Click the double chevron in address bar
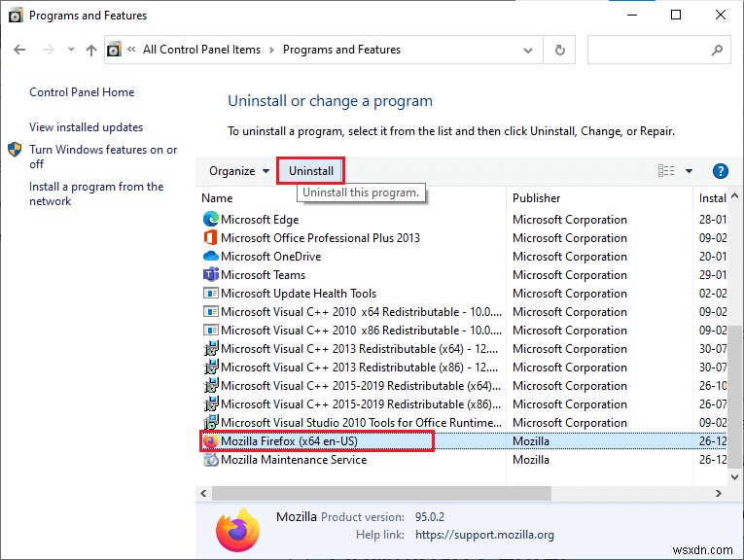The image size is (744, 560). 131,50
